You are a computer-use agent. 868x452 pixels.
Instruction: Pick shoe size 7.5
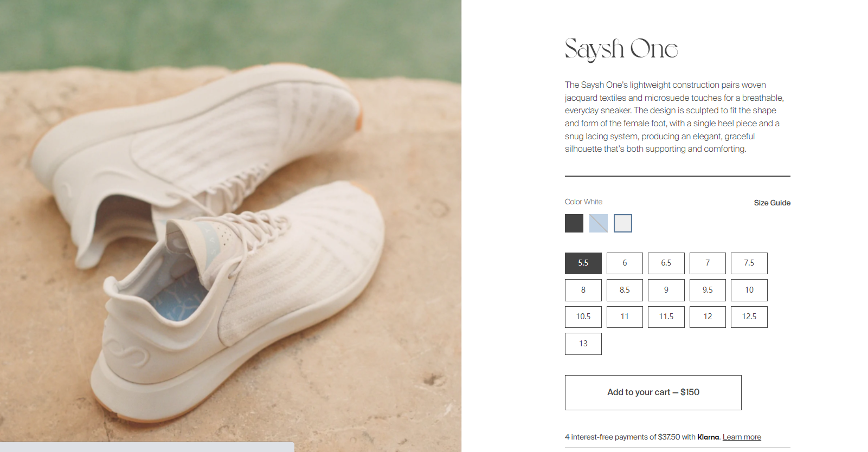click(749, 263)
